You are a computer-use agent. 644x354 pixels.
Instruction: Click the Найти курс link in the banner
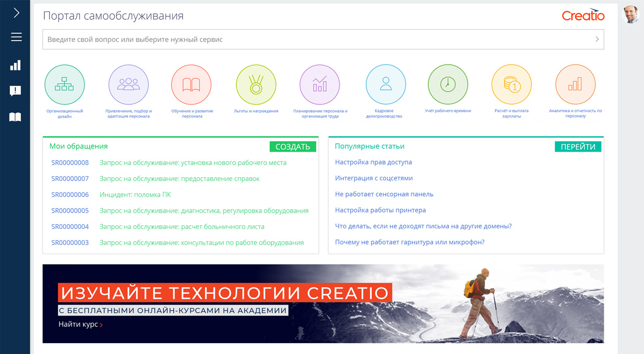click(80, 324)
